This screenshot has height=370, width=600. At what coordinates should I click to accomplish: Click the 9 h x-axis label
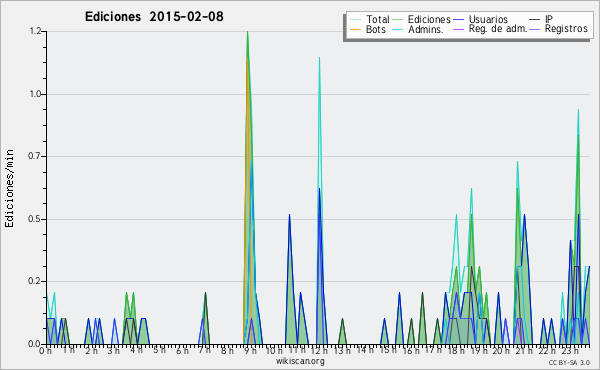tap(250, 350)
